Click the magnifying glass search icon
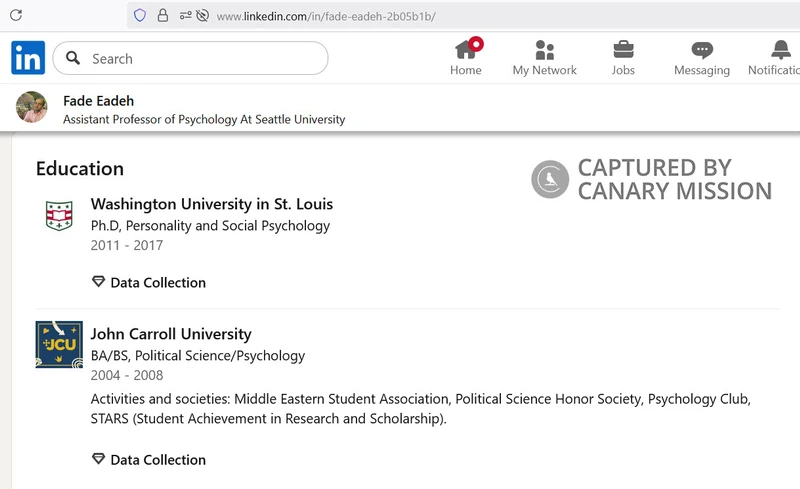Viewport: 800px width, 489px height. click(73, 58)
